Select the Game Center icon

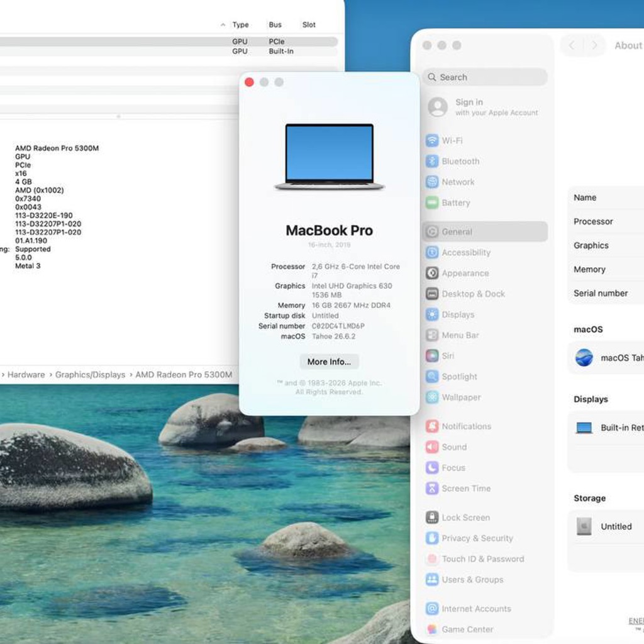432,629
